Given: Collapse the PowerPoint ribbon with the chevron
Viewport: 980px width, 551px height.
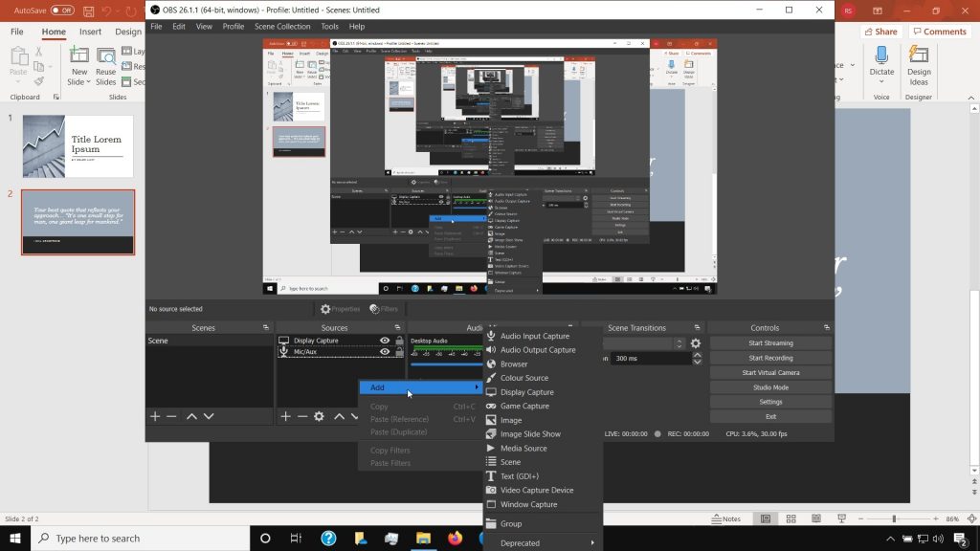Looking at the screenshot, I should click(970, 98).
